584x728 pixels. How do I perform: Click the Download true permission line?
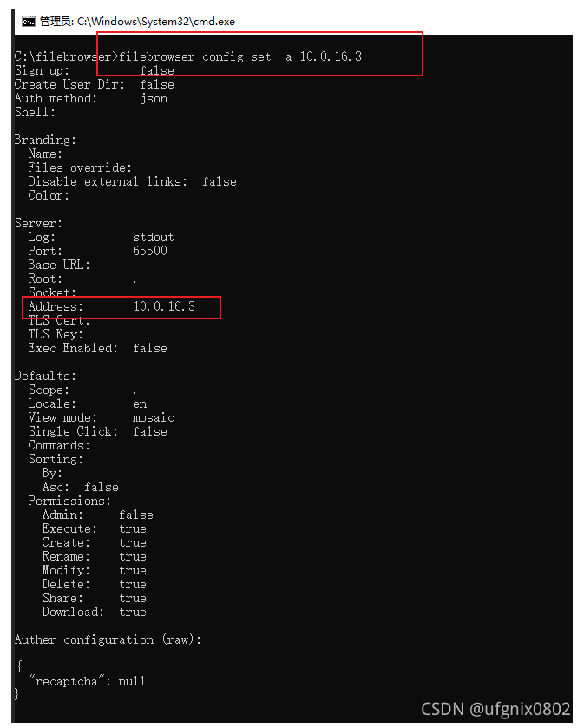pos(94,612)
